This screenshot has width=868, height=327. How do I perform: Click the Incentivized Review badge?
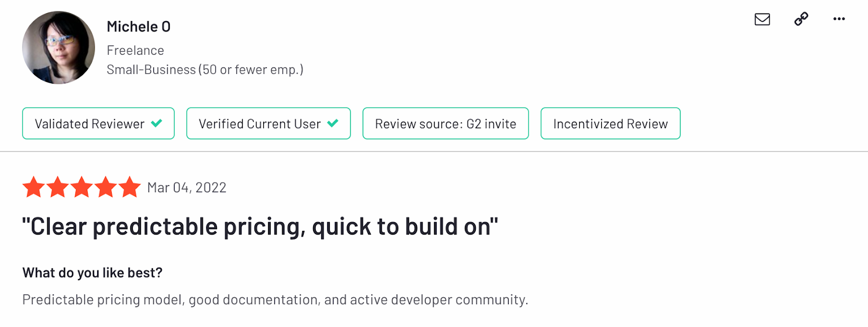pyautogui.click(x=610, y=123)
